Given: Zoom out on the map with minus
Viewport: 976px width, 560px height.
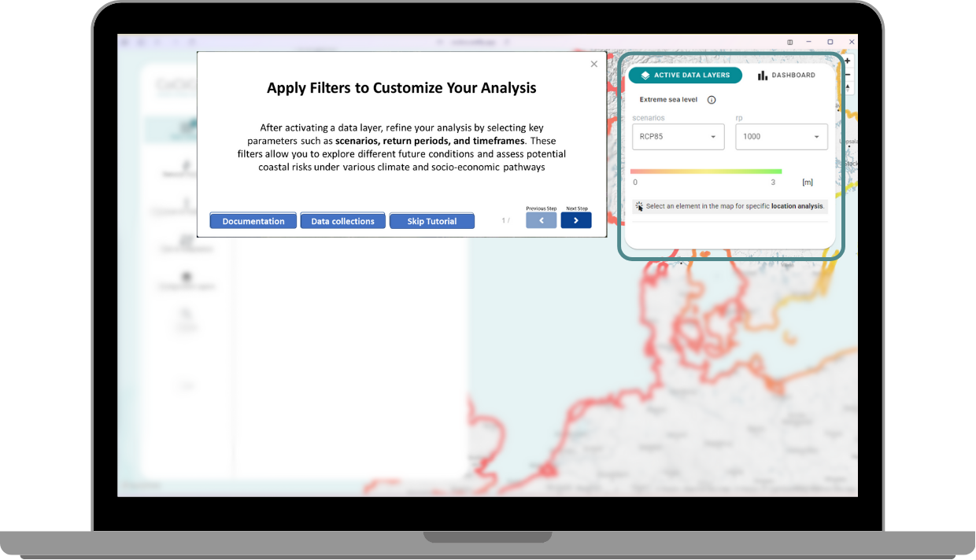Looking at the screenshot, I should (848, 75).
